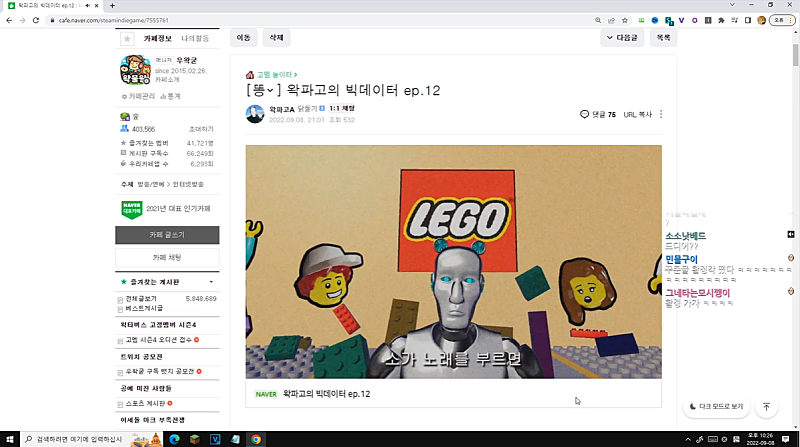The width and height of the screenshot is (800, 447).
Task: Bookmark this page with the star icon
Action: [x=624, y=20]
